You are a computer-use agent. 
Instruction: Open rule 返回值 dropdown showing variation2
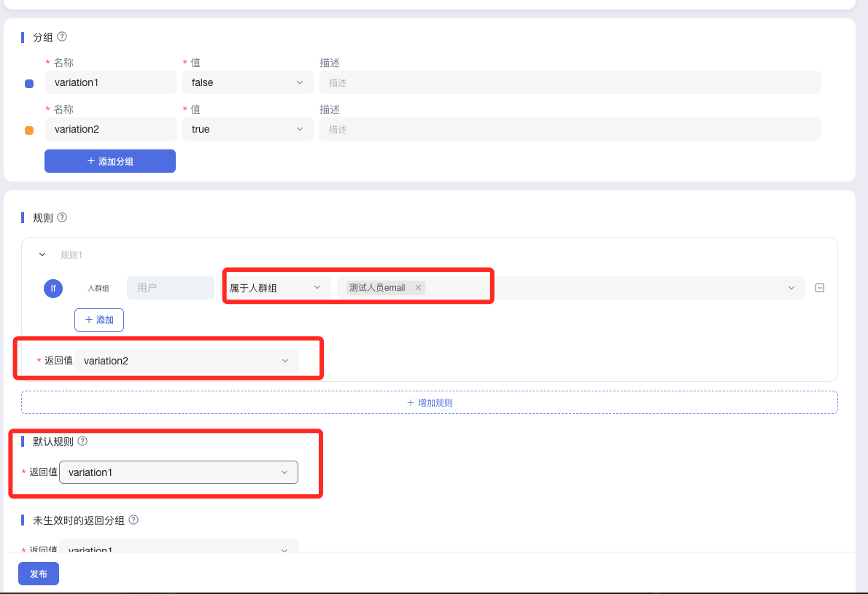point(186,361)
